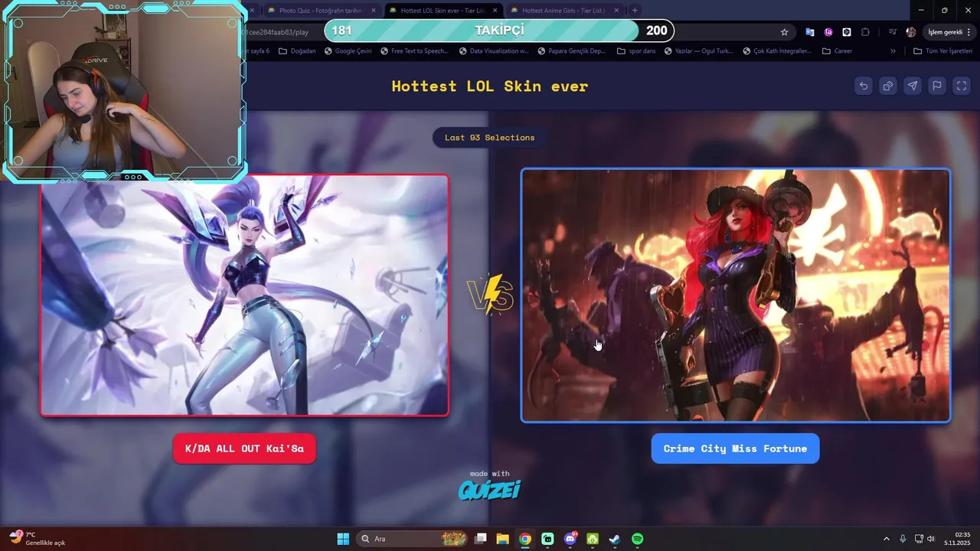Open Spotify from the taskbar
This screenshot has height=551, width=980.
pos(637,539)
